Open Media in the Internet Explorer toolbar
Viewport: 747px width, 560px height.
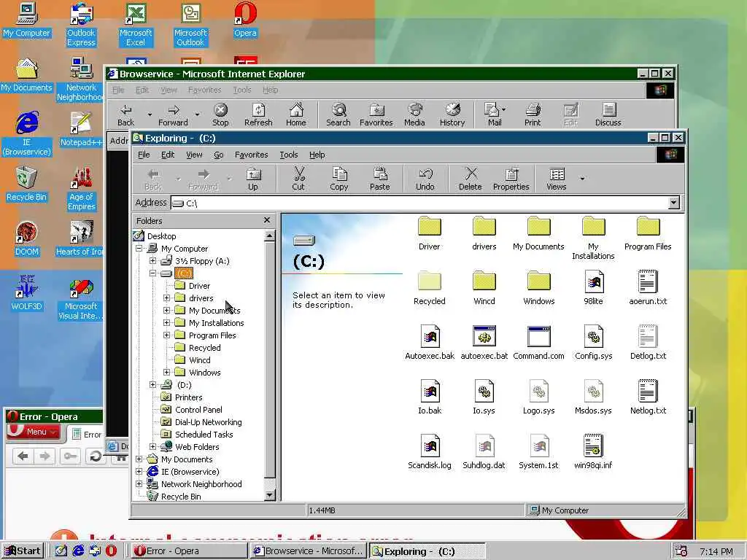[414, 114]
